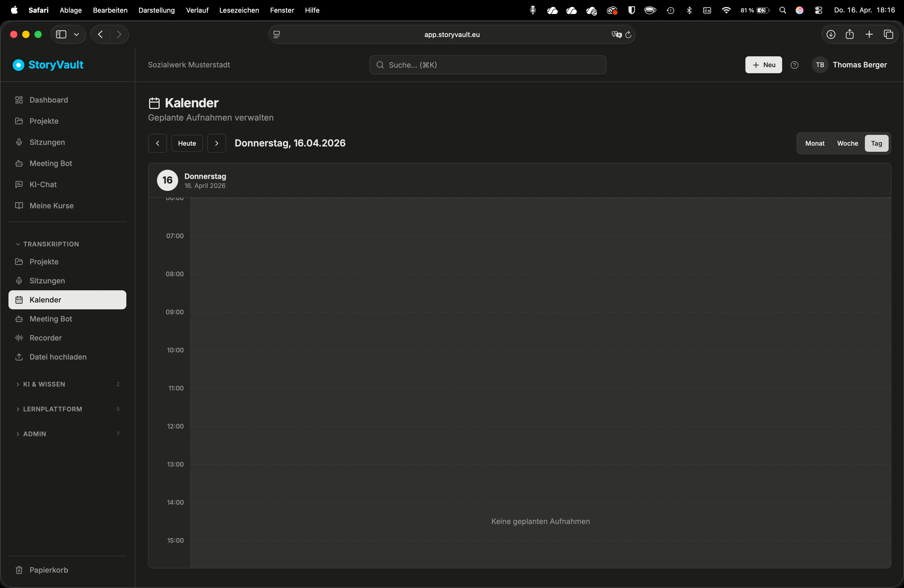904x588 pixels.
Task: Open the page settings icon in address bar
Action: coord(276,35)
